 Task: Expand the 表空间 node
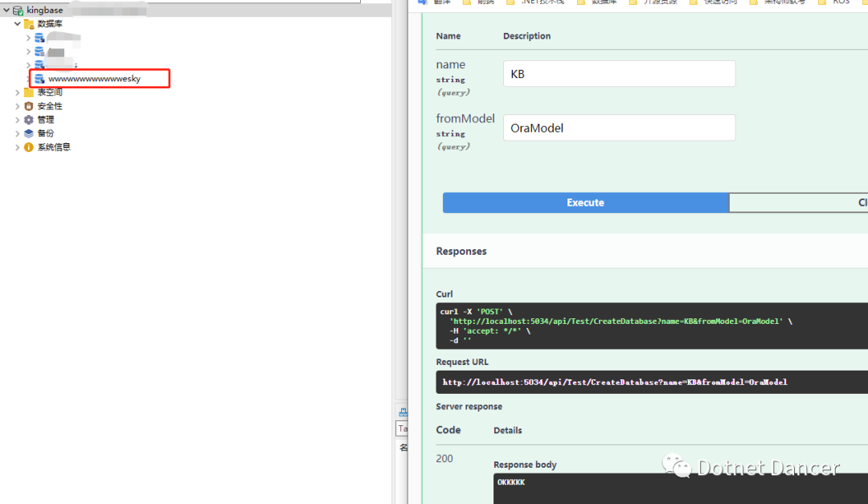coord(18,92)
